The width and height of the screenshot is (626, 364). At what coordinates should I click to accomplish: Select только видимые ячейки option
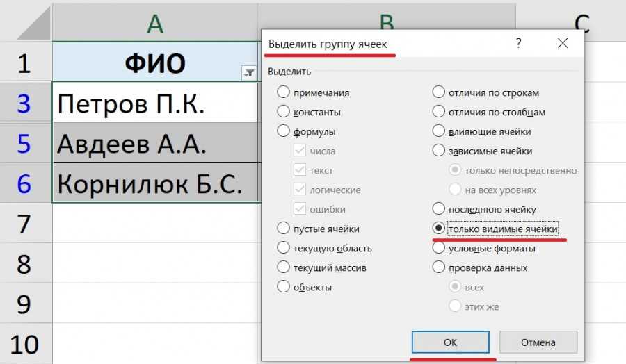439,229
